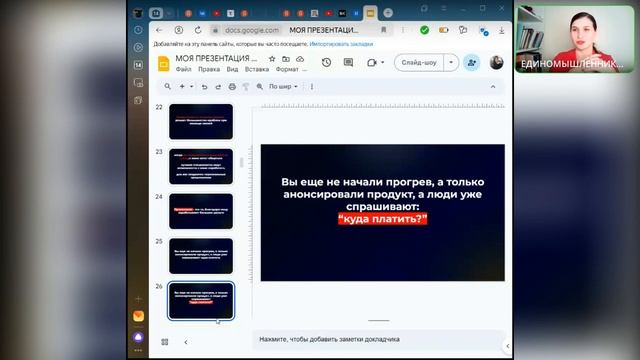Star the presentation with the star icon

[x=272, y=59]
